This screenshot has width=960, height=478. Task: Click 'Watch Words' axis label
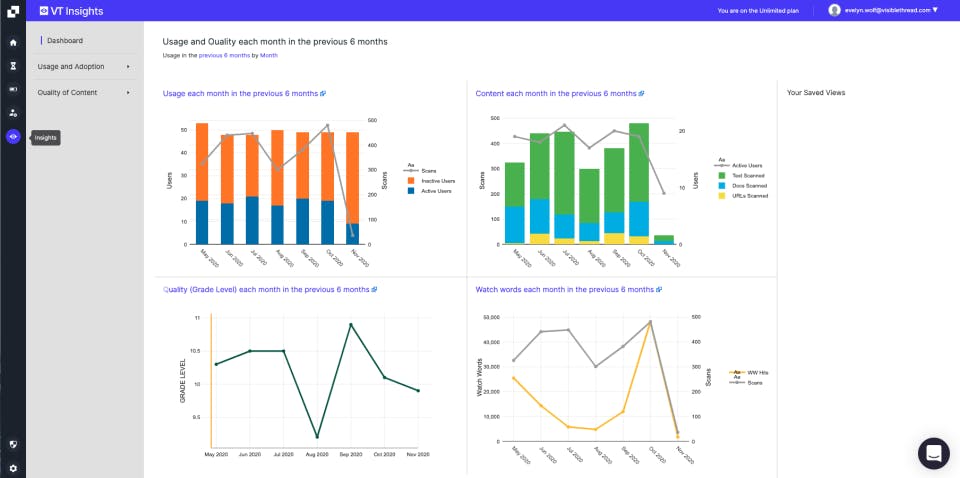coord(479,378)
